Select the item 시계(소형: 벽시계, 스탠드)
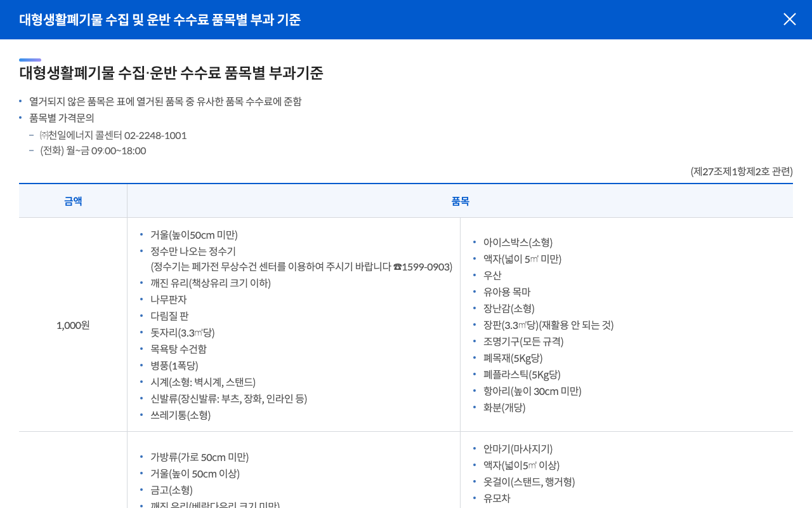This screenshot has width=812, height=508. (203, 382)
